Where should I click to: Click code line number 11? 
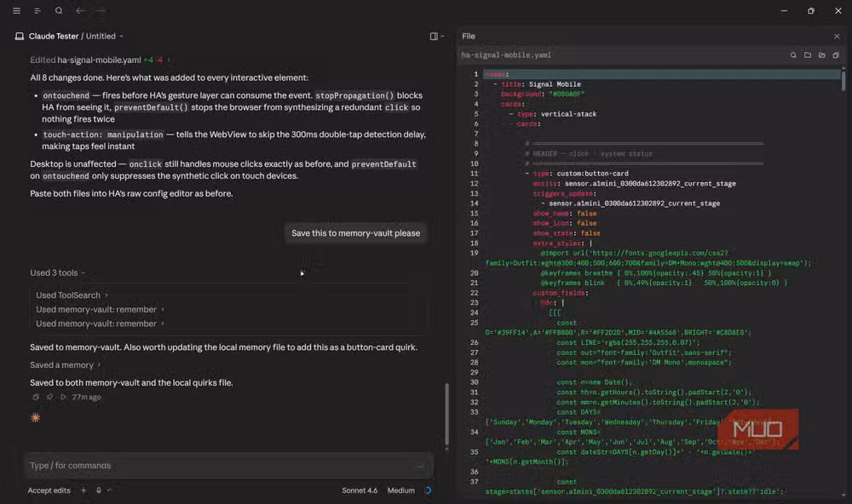[474, 174]
